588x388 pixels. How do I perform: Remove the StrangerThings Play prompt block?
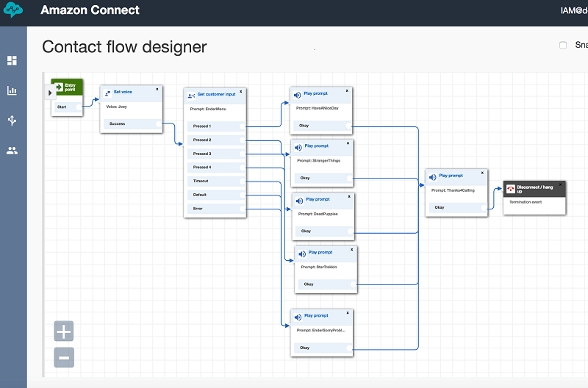click(348, 143)
